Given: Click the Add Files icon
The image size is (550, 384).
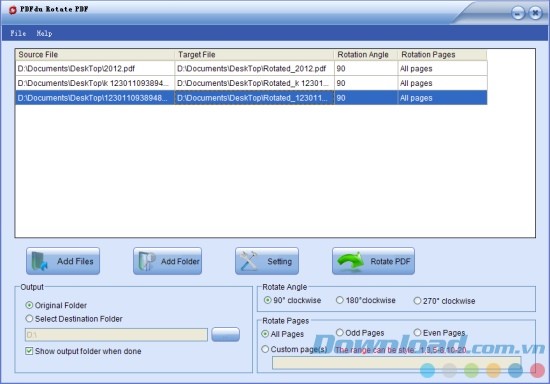Looking at the screenshot, I should point(40,261).
